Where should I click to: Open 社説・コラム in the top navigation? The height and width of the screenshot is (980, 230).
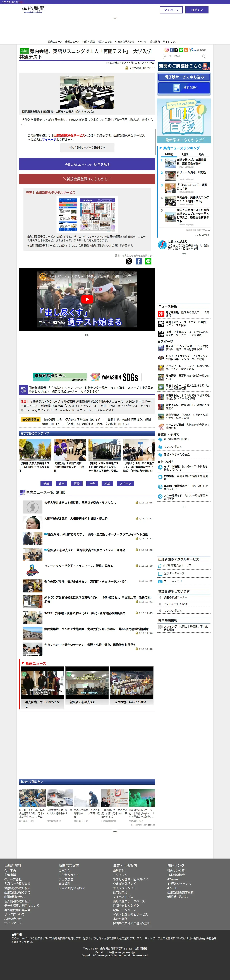(105, 42)
